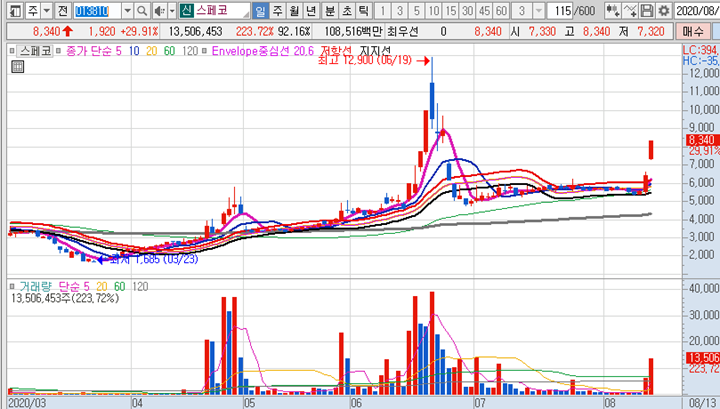Viewport: 720px width, 409px height.
Task: Click the 주 market type button
Action: coord(33,11)
